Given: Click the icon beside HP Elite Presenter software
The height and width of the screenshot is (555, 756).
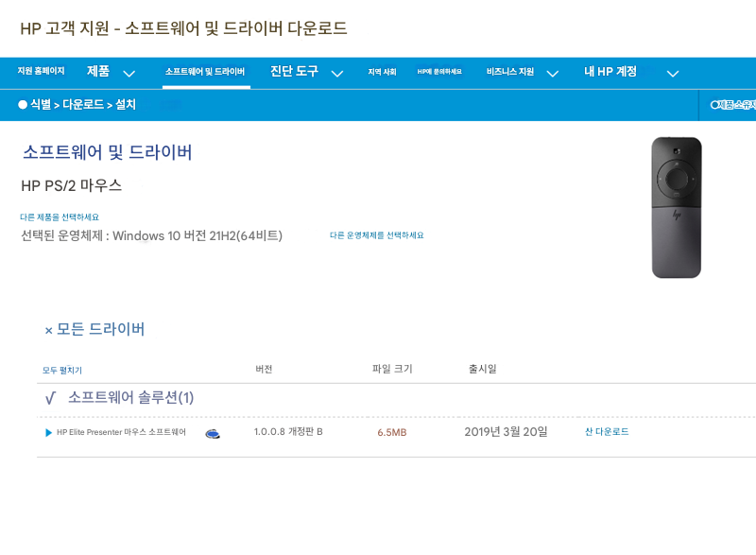Looking at the screenshot, I should (213, 433).
